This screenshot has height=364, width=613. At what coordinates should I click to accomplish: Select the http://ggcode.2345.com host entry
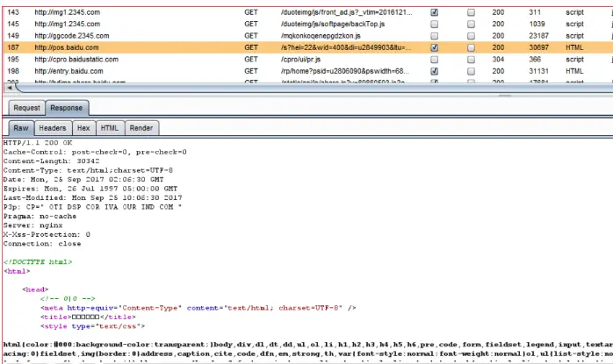72,36
